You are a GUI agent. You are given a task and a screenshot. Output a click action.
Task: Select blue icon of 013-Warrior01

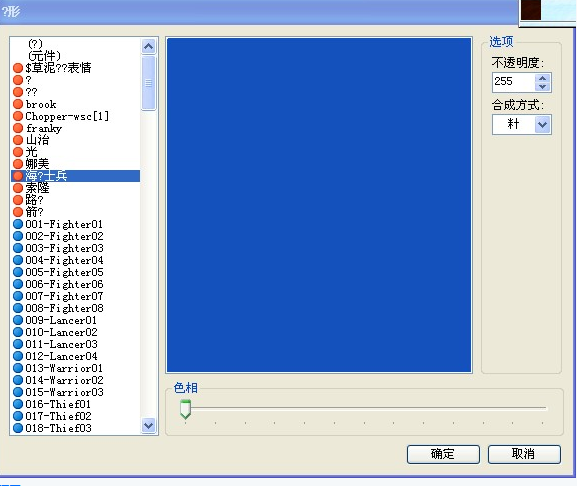pos(18,368)
